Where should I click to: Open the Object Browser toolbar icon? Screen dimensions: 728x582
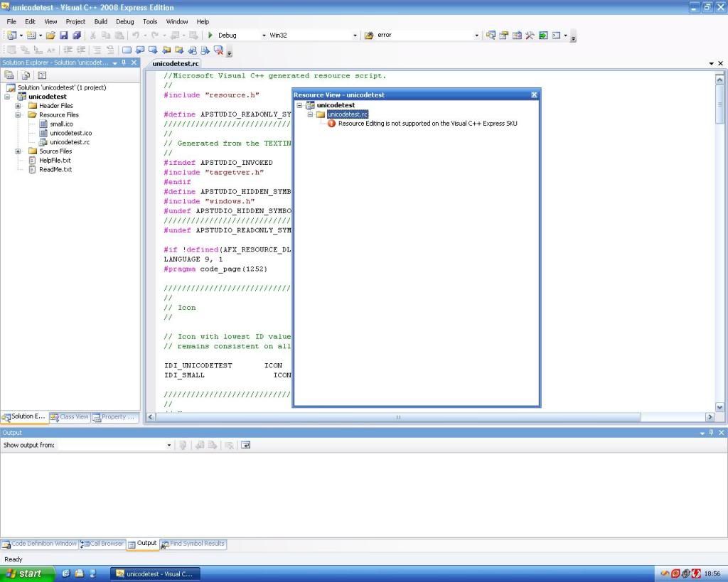(517, 36)
